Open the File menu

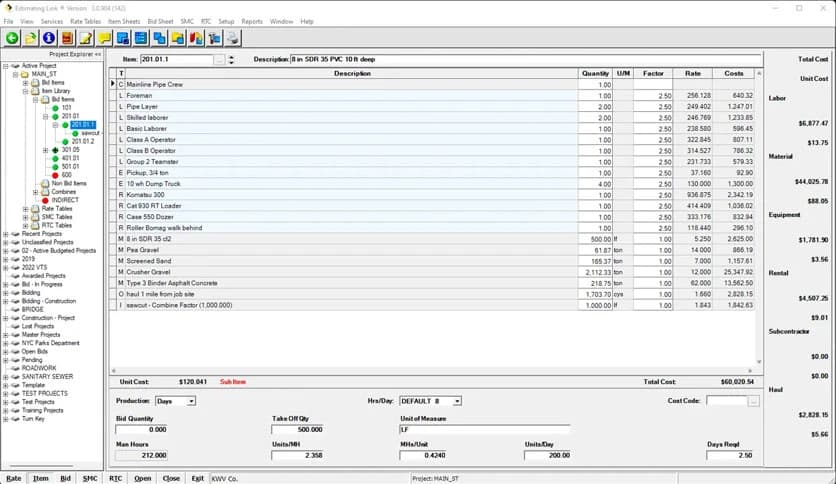tap(9, 21)
